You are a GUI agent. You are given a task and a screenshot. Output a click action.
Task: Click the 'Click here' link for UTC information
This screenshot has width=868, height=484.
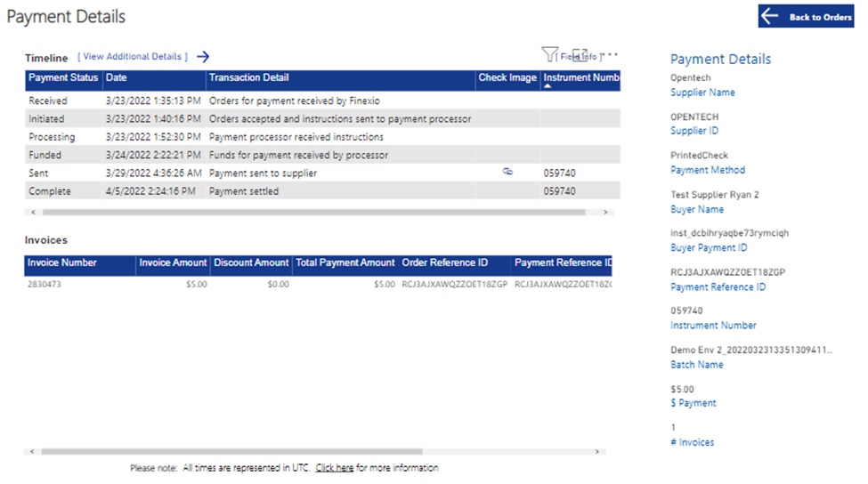tap(334, 468)
